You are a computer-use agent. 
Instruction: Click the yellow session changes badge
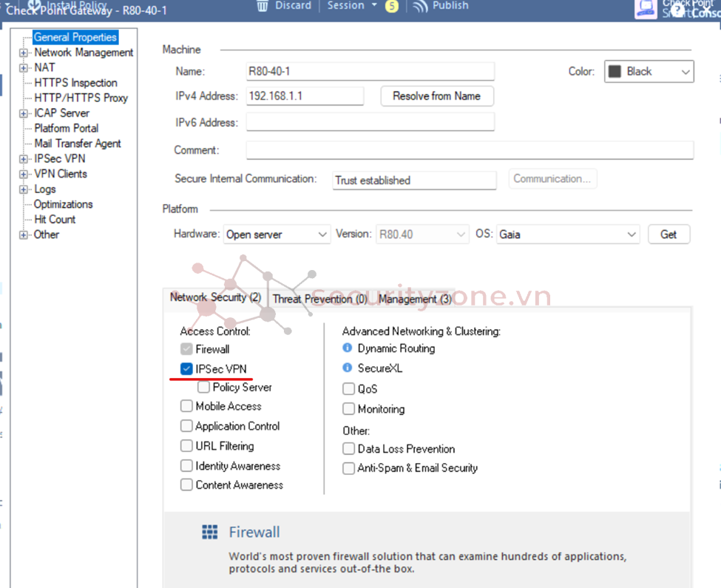392,6
